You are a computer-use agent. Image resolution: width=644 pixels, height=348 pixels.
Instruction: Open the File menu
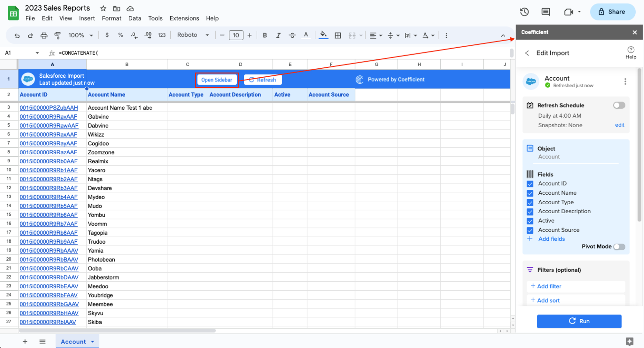click(x=30, y=18)
